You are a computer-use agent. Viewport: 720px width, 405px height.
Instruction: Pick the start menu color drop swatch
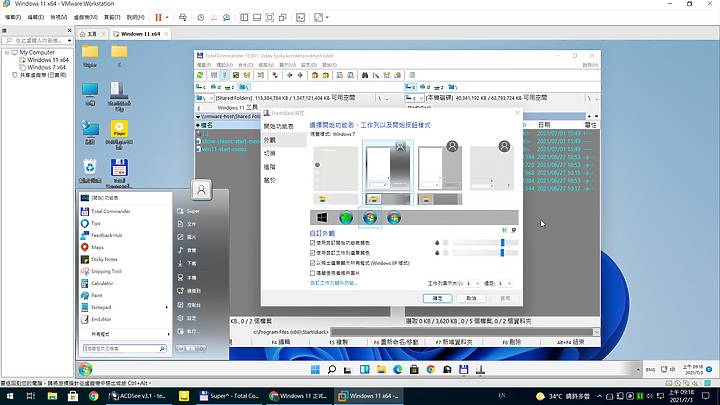pos(437,243)
